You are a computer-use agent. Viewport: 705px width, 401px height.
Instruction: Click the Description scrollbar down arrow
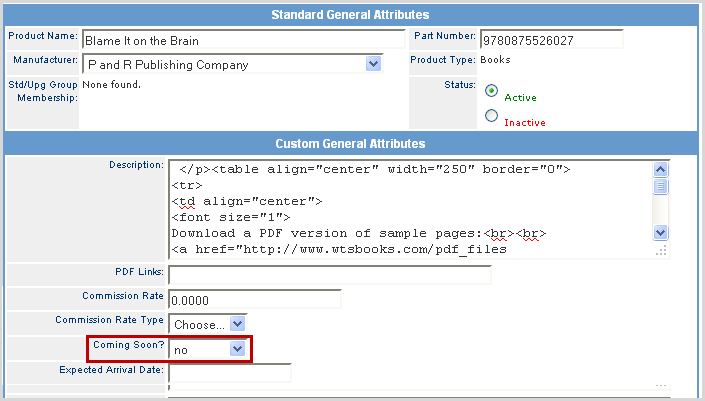pyautogui.click(x=660, y=232)
